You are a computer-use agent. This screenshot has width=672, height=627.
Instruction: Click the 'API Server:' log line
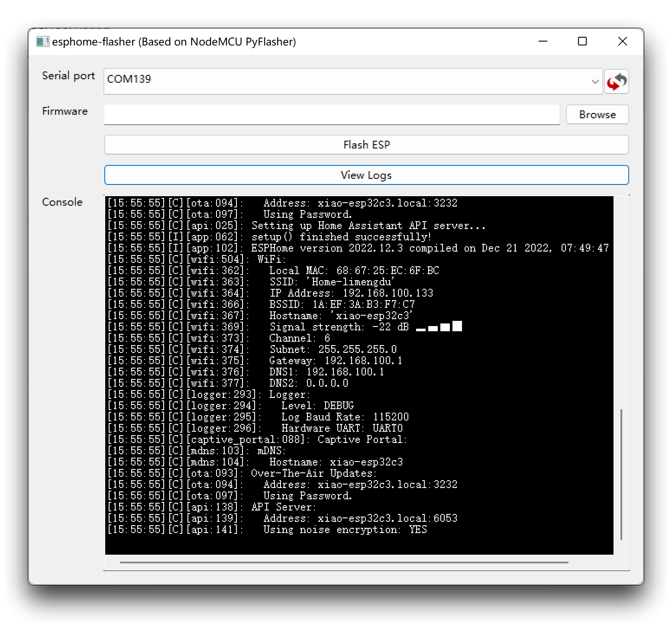(212, 507)
